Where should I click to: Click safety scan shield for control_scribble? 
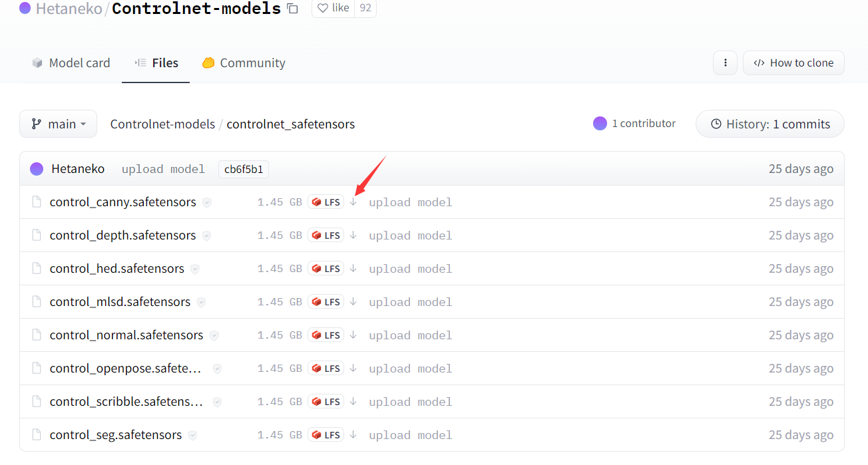click(x=217, y=402)
